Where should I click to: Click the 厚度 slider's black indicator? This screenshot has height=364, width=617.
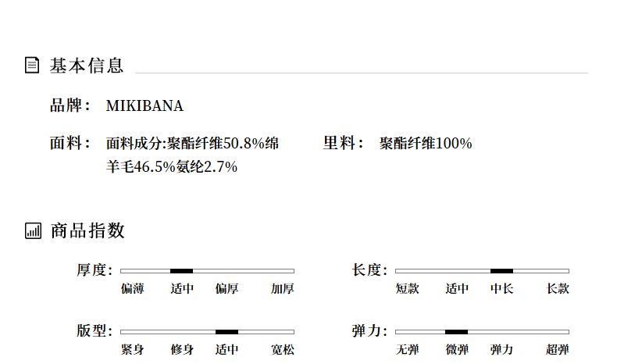[181, 270]
